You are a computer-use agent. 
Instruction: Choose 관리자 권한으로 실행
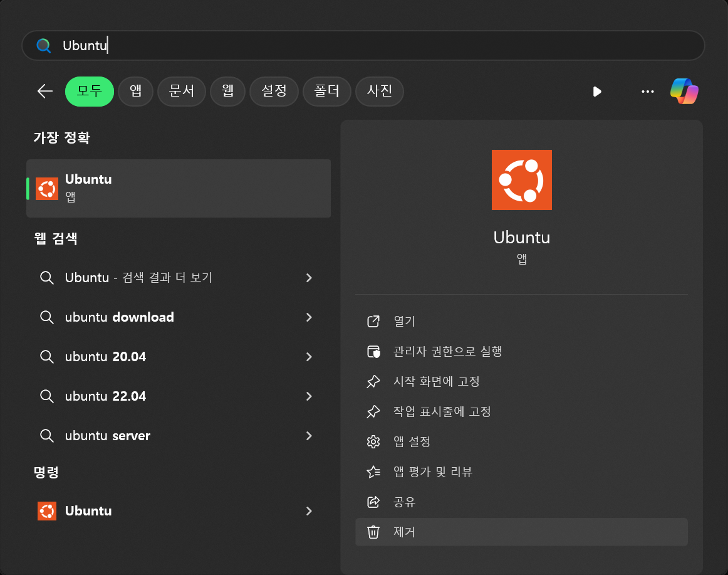521,351
